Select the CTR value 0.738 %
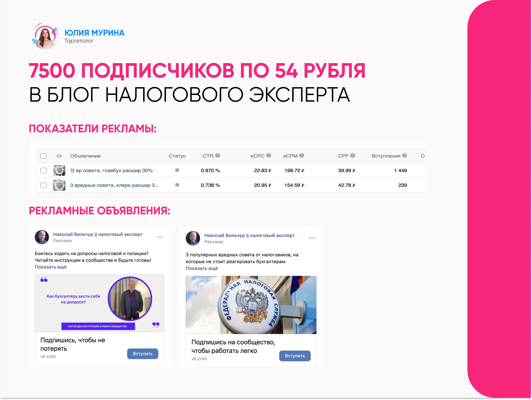This screenshot has width=532, height=400. 210,185
